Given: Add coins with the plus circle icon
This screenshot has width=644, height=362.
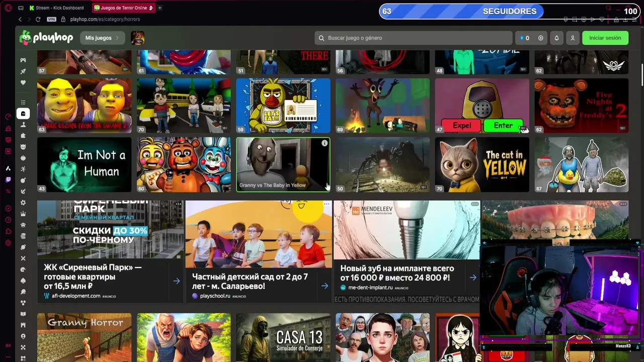Looking at the screenshot, I should click(540, 38).
